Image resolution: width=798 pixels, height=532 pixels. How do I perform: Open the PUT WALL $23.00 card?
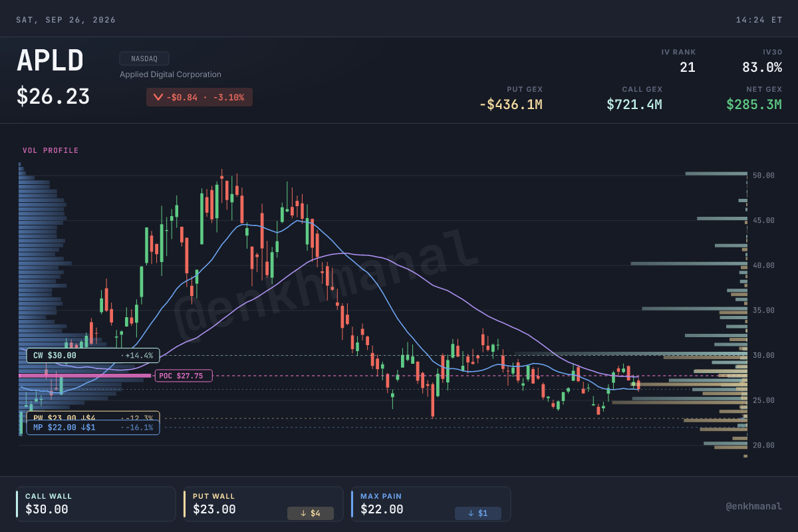coord(263,504)
